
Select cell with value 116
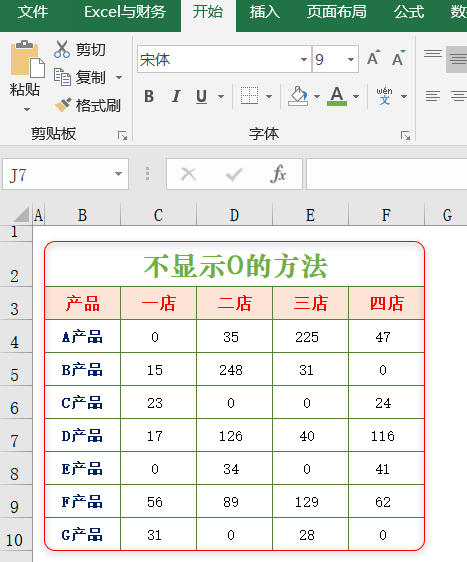point(386,435)
